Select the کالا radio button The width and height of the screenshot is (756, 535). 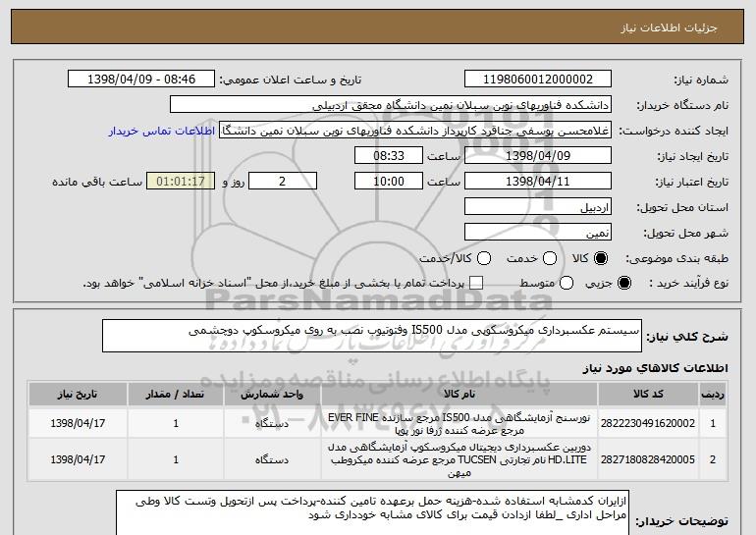[601, 259]
